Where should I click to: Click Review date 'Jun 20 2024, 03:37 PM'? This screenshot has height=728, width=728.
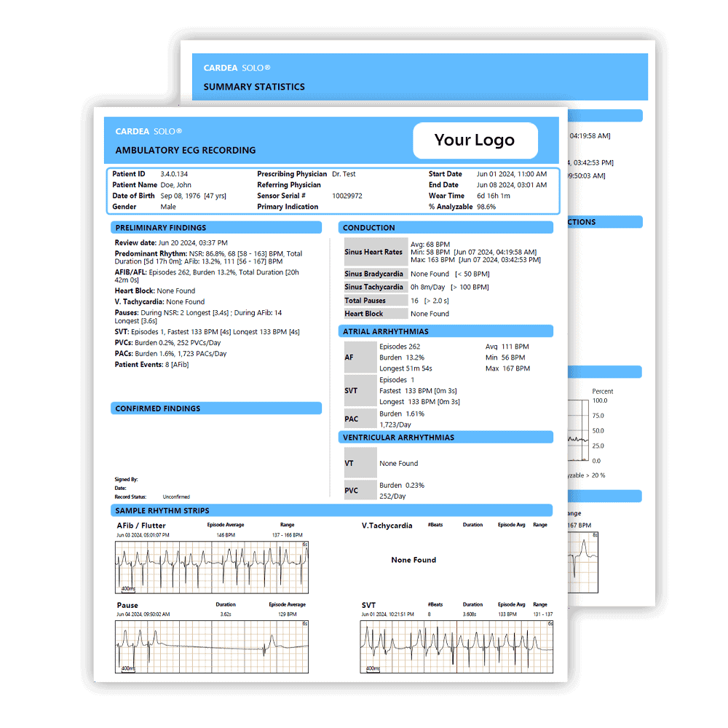pyautogui.click(x=193, y=243)
